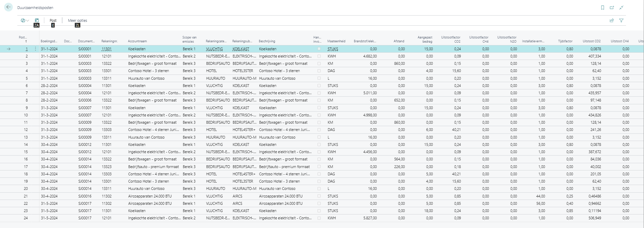Image resolution: width=644 pixels, height=228 pixels.
Task: Select document number SJ00006
Action: 85,100
